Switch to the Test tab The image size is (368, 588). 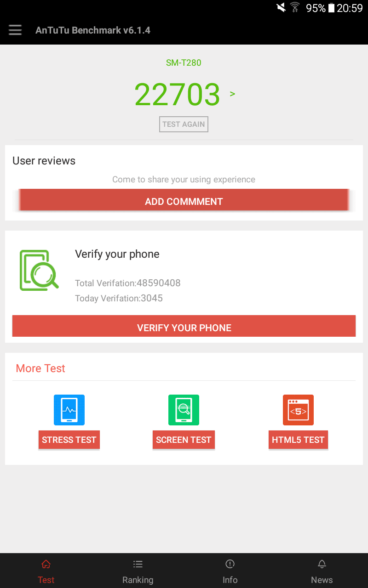coord(46,571)
